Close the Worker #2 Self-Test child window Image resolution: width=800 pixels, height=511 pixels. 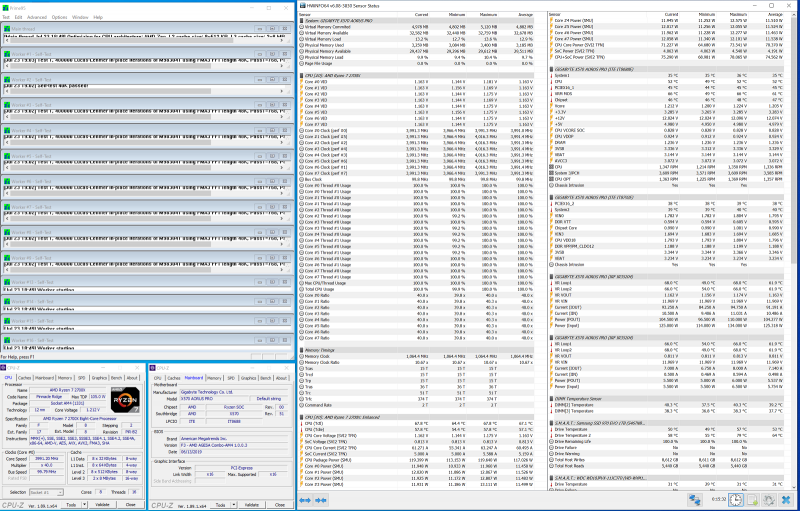285,80
